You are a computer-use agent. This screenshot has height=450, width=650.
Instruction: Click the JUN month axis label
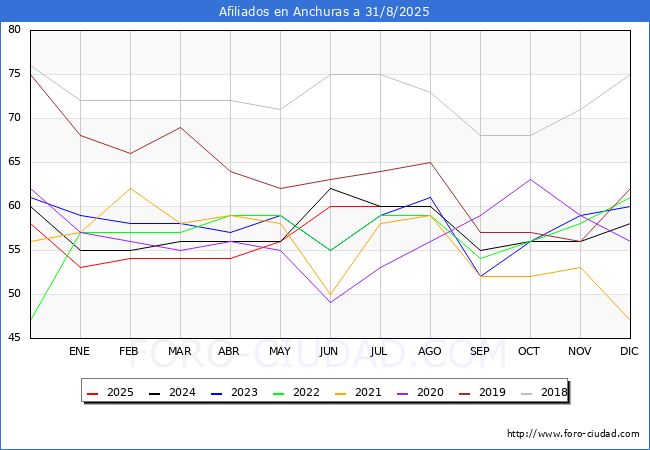[329, 351]
